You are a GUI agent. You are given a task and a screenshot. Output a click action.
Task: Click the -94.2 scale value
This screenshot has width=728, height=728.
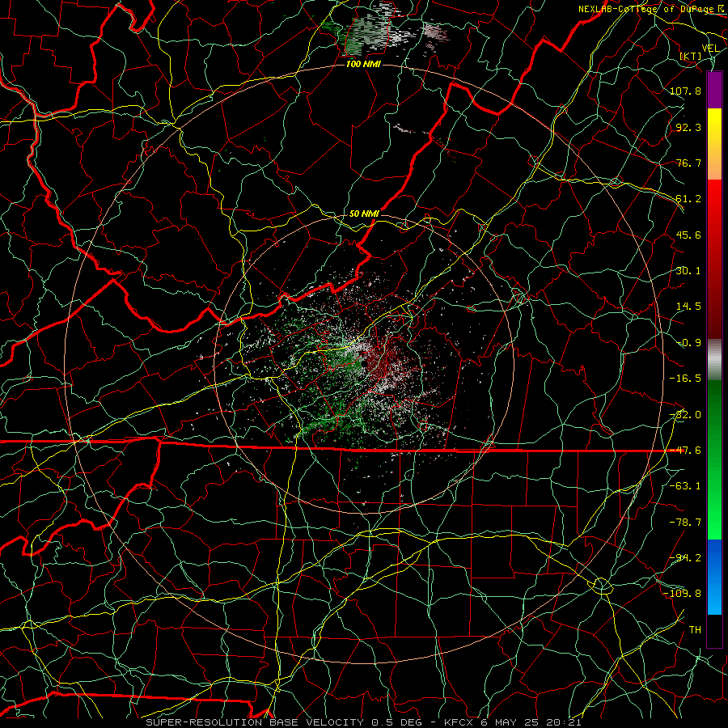pyautogui.click(x=685, y=558)
